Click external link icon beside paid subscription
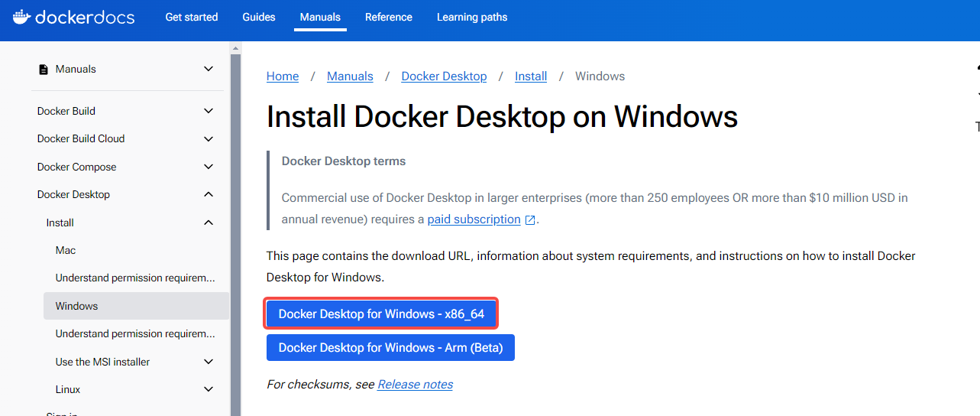 coord(530,219)
